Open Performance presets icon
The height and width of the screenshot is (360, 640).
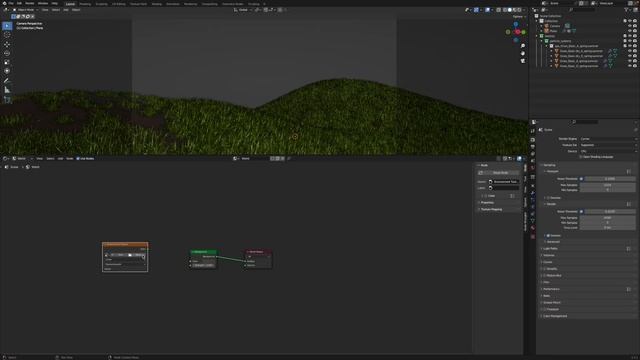pos(629,289)
